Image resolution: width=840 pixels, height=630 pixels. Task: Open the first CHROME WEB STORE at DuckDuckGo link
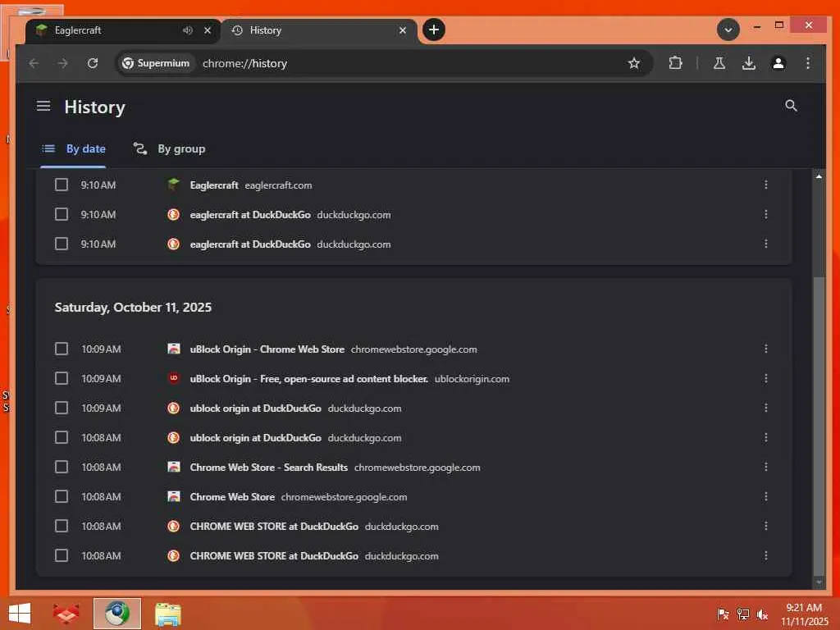(274, 526)
